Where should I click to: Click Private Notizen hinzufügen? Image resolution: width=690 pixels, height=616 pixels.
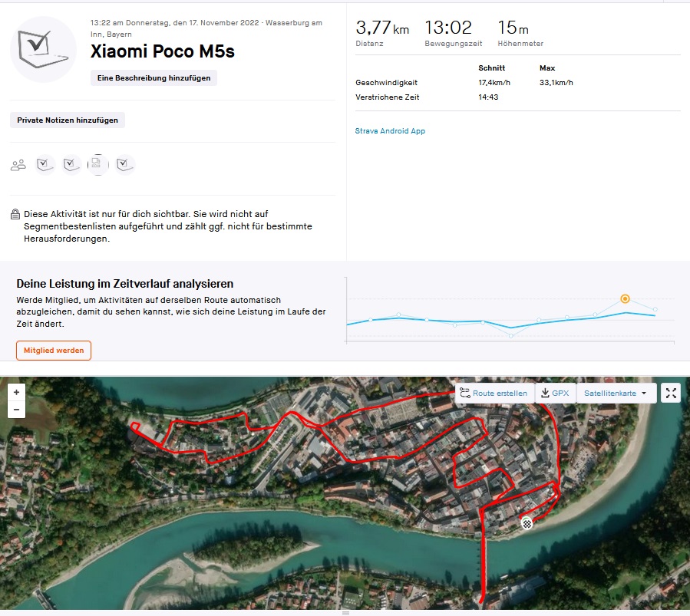point(68,120)
